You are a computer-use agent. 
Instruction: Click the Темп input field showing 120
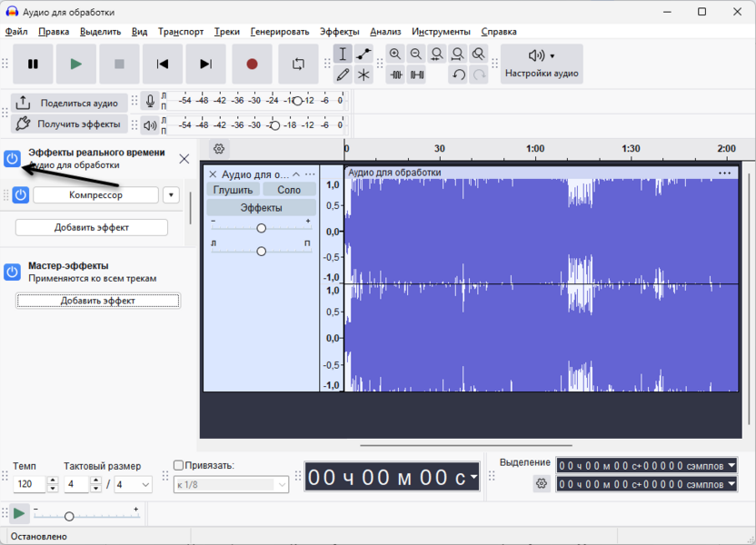coord(30,484)
